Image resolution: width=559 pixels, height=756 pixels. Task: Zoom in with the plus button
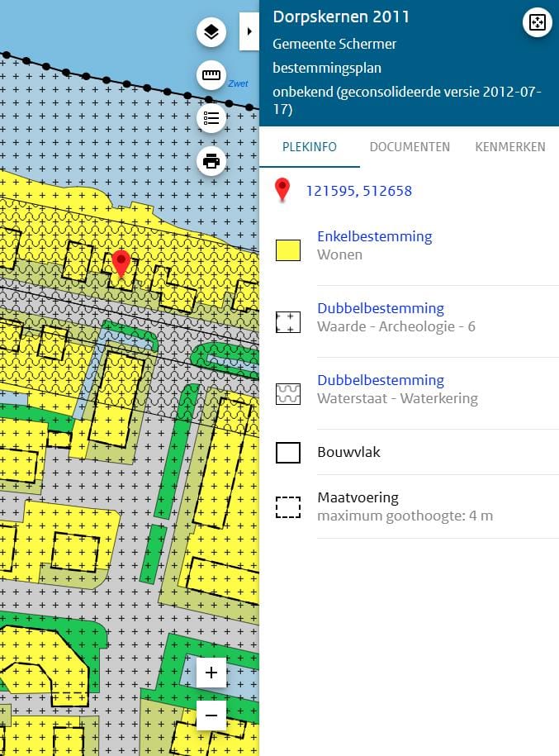click(211, 673)
